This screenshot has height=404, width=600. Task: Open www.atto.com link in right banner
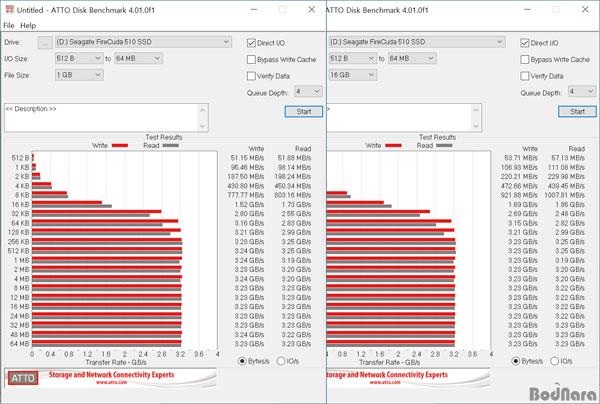[x=385, y=382]
